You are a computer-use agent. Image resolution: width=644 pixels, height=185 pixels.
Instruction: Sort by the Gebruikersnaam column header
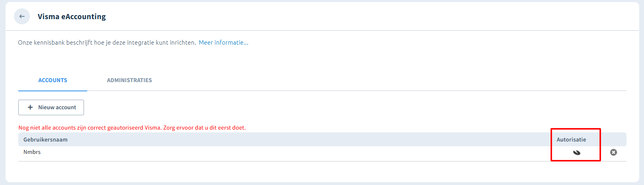[45, 140]
